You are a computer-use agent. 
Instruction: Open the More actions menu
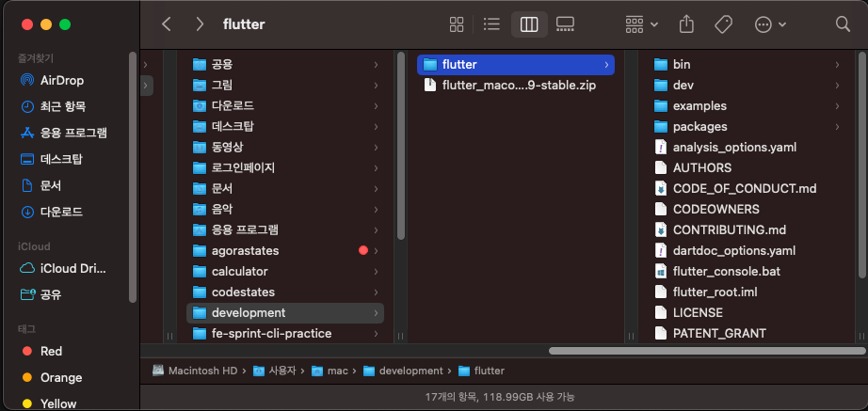(770, 24)
